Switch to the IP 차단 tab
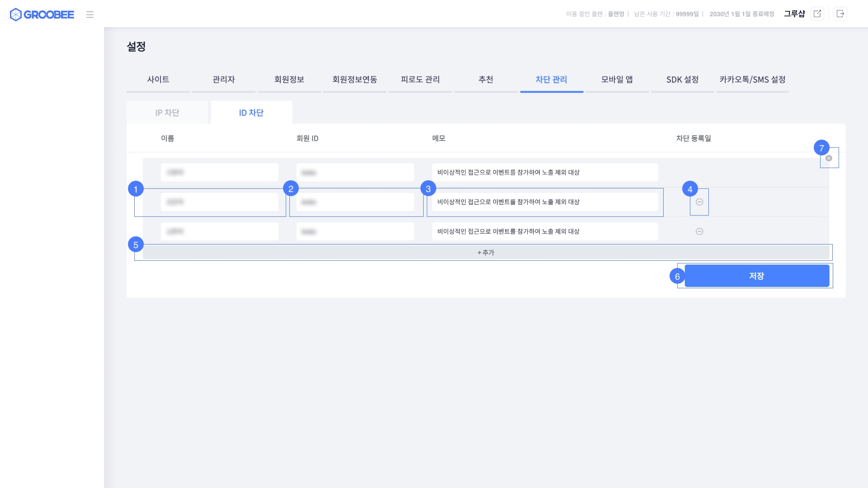This screenshot has height=488, width=868. (x=167, y=113)
